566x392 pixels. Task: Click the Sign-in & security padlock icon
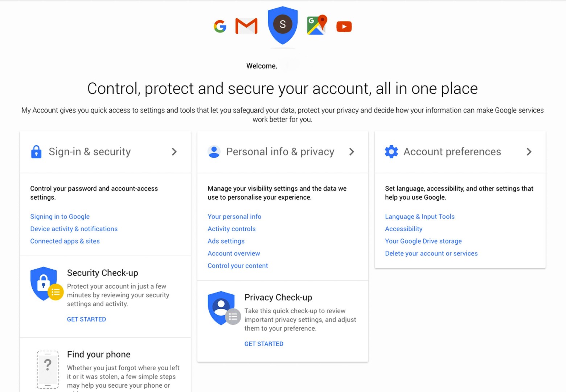click(x=36, y=152)
